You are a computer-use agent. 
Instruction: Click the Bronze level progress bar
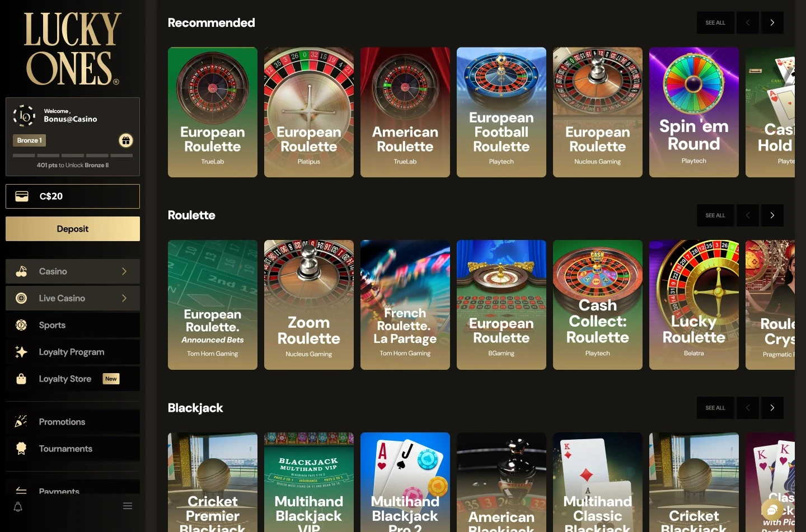click(x=73, y=156)
